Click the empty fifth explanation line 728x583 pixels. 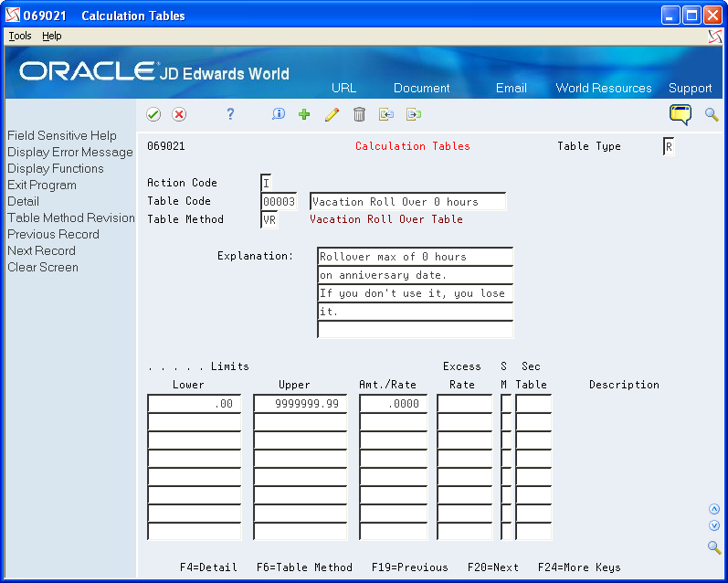click(415, 329)
